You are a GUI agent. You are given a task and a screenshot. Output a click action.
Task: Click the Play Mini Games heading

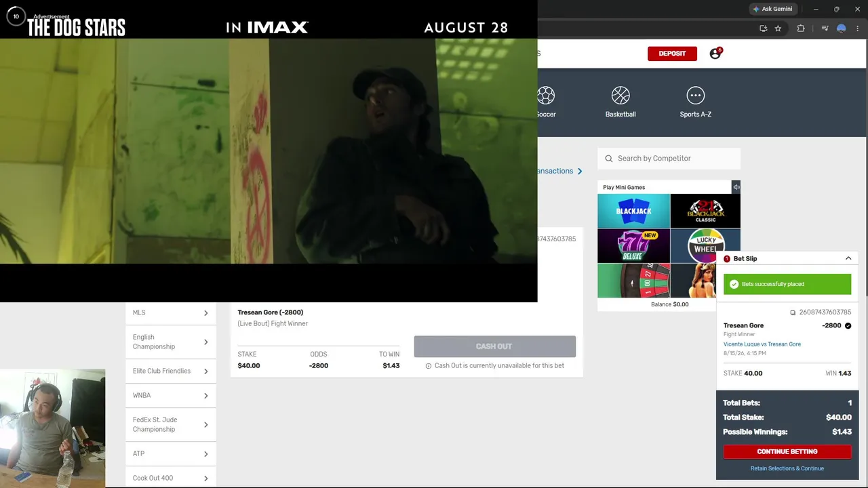pyautogui.click(x=624, y=187)
